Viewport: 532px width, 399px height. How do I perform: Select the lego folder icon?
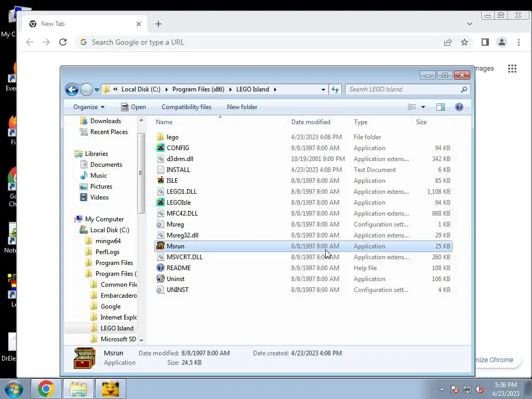pyautogui.click(x=161, y=137)
